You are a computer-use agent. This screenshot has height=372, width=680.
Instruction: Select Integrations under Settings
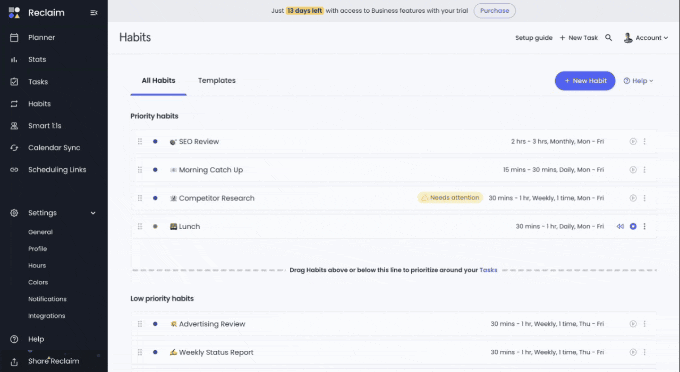[46, 316]
